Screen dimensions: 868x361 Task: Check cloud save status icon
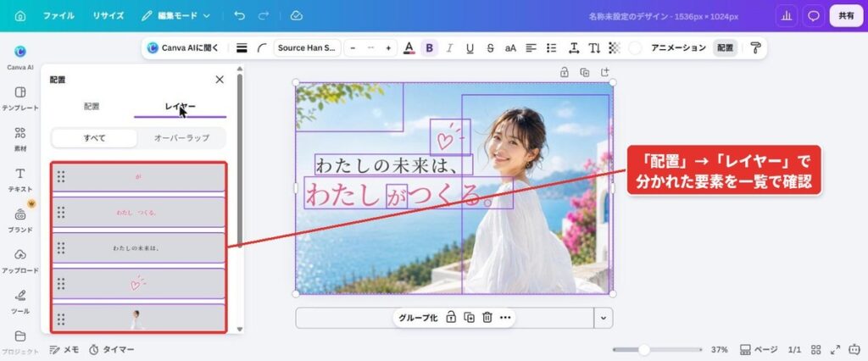[296, 16]
